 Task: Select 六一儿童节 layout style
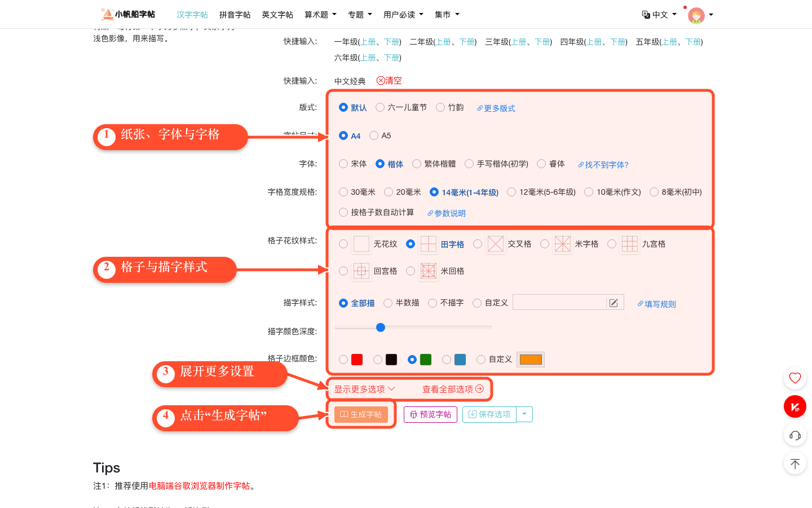[380, 107]
